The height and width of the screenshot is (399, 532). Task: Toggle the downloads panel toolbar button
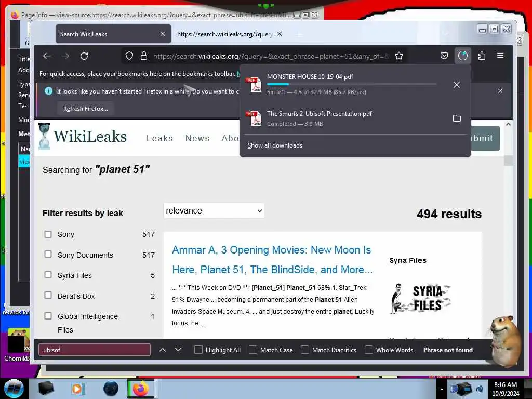click(x=463, y=56)
